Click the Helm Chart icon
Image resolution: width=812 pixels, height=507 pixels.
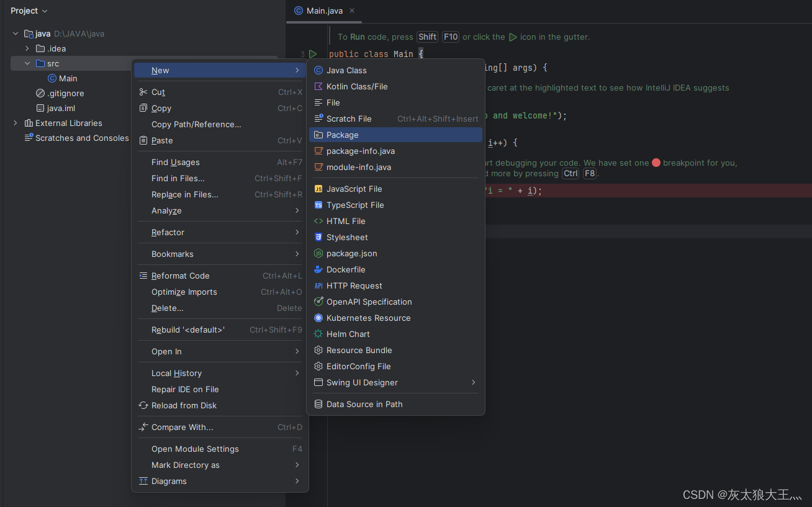pyautogui.click(x=318, y=334)
